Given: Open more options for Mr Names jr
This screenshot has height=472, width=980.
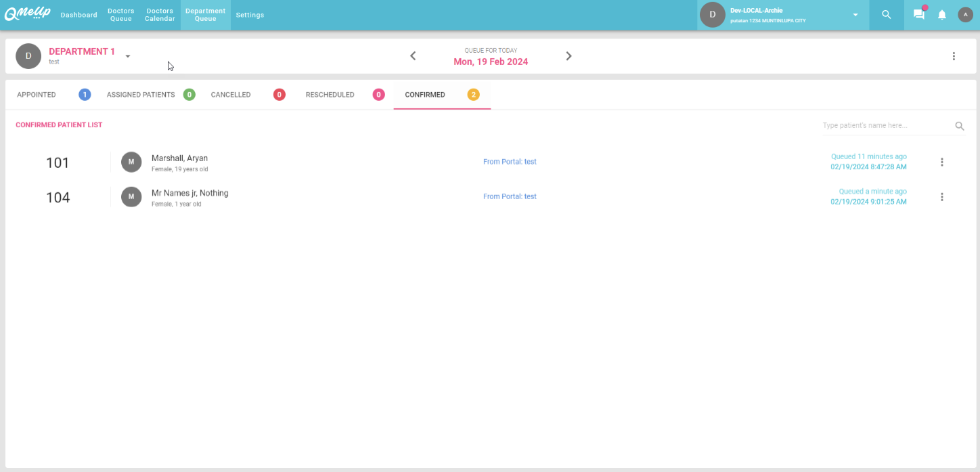Looking at the screenshot, I should (x=941, y=197).
